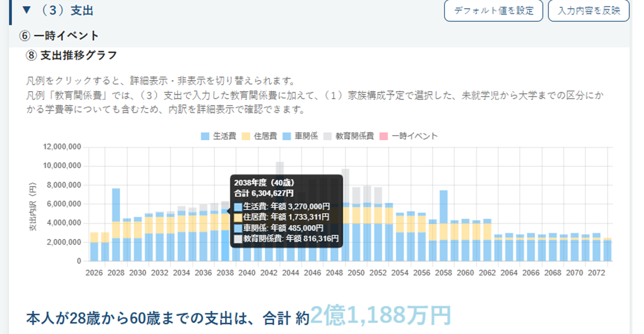
Task: Click the total 2億1,188万円 amount
Action: coord(381,315)
